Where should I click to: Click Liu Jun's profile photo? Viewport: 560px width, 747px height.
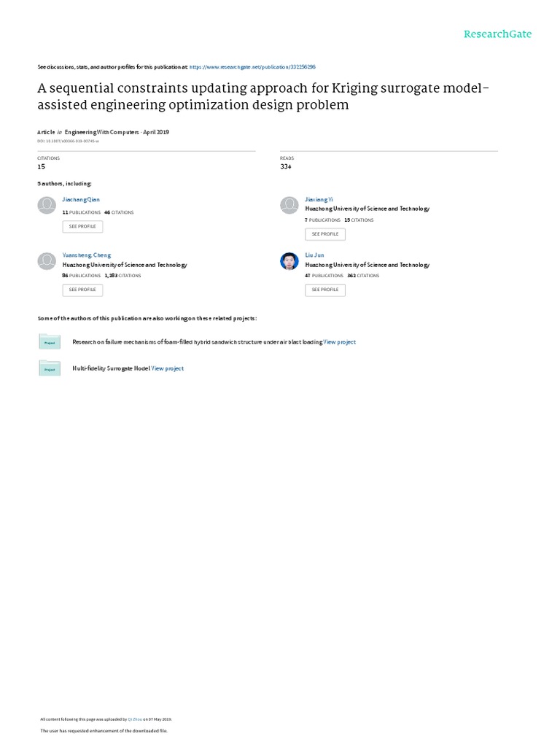(289, 261)
